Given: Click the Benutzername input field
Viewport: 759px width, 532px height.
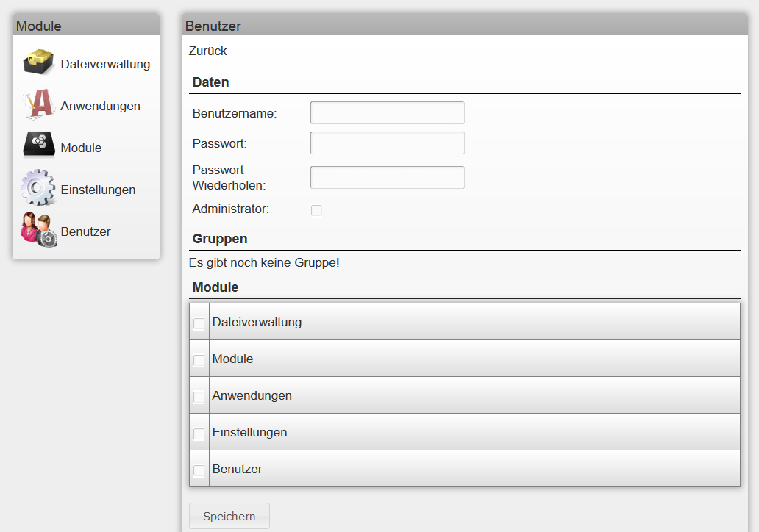Looking at the screenshot, I should [387, 112].
